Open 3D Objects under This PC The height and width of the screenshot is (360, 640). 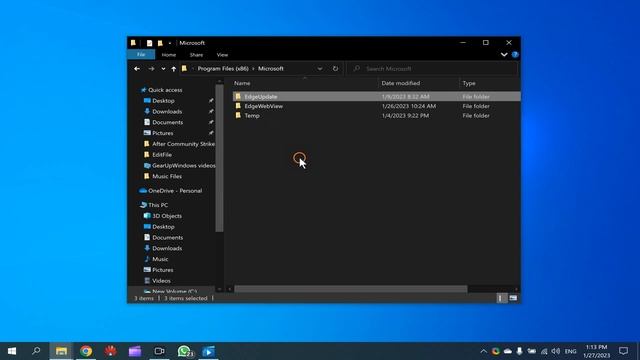click(x=167, y=216)
